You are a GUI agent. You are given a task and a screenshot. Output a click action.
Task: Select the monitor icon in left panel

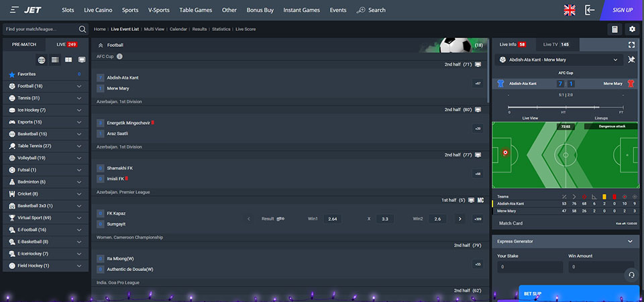(82, 60)
